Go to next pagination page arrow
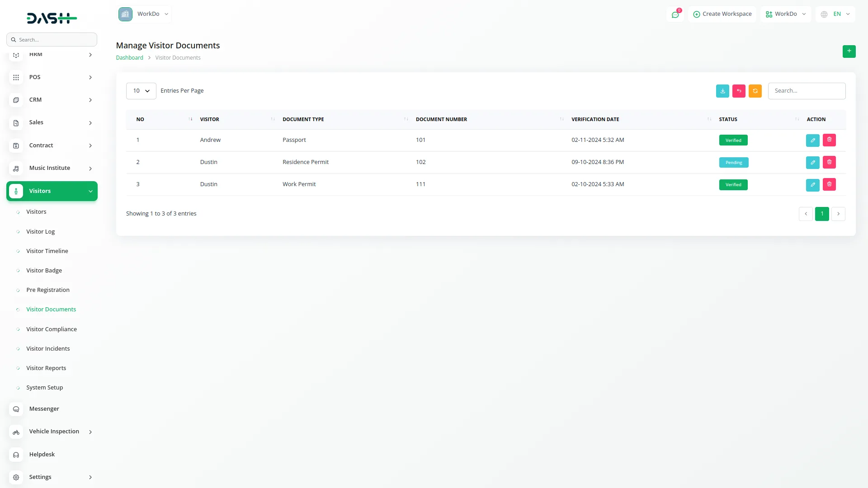The width and height of the screenshot is (868, 488). tap(838, 214)
